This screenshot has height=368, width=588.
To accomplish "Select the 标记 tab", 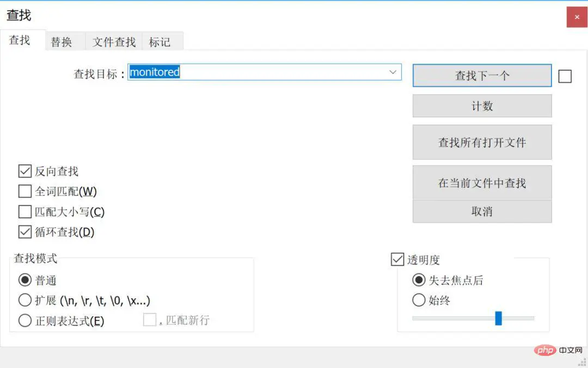I will pyautogui.click(x=161, y=42).
